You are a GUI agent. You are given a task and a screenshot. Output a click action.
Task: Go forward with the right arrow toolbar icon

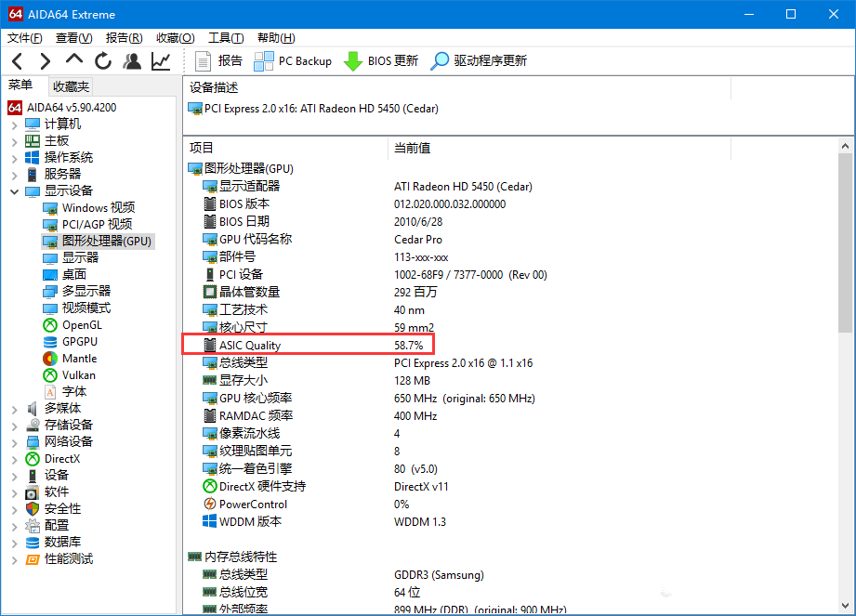click(46, 61)
